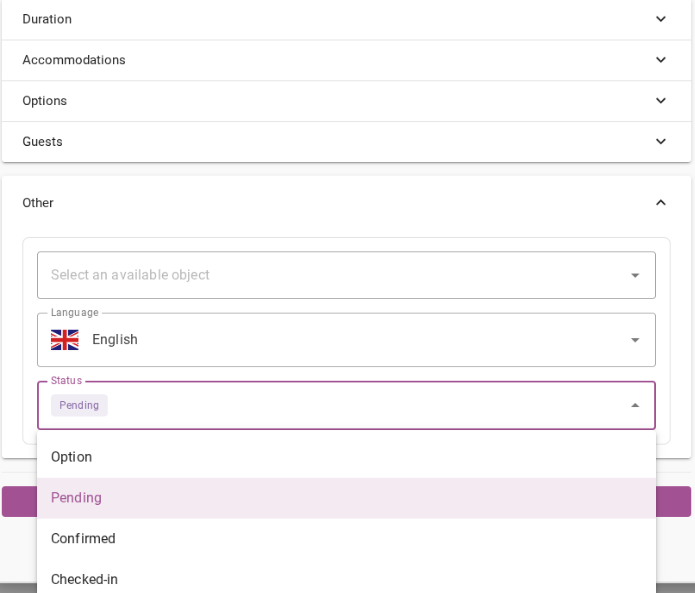Click the Pending chip in Status field
Screen dimensions: 695x593
pyautogui.click(x=79, y=405)
